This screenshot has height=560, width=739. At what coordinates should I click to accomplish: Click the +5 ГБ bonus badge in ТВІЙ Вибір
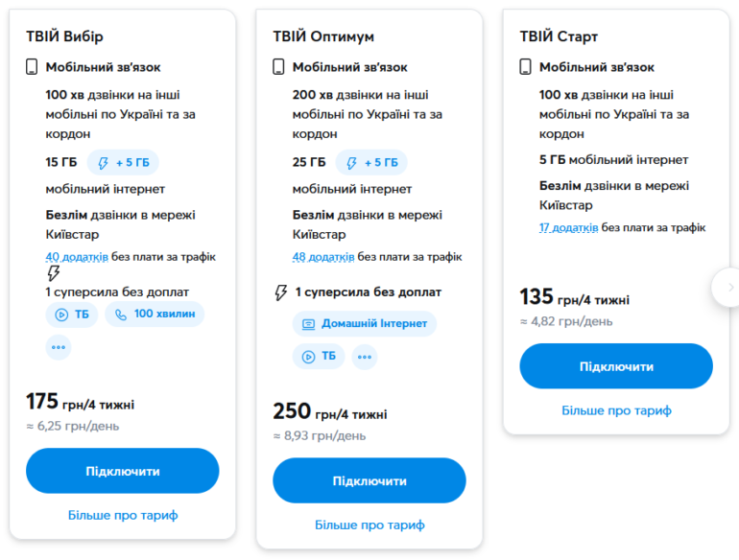click(x=123, y=162)
